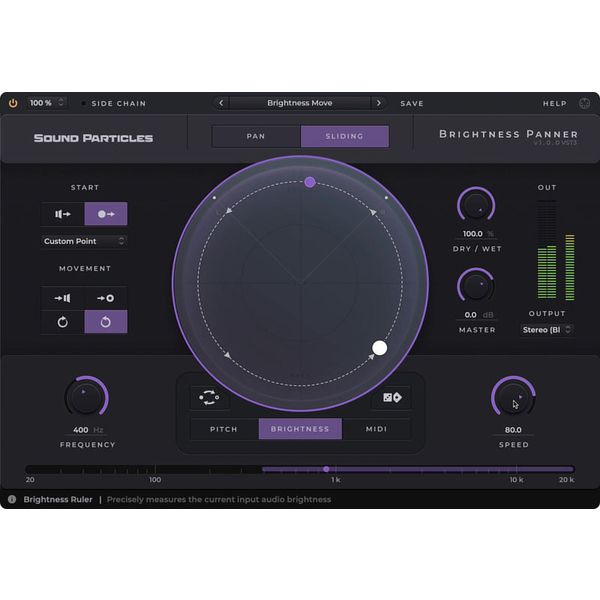
Task: Select the Pitch control tab
Action: point(224,429)
